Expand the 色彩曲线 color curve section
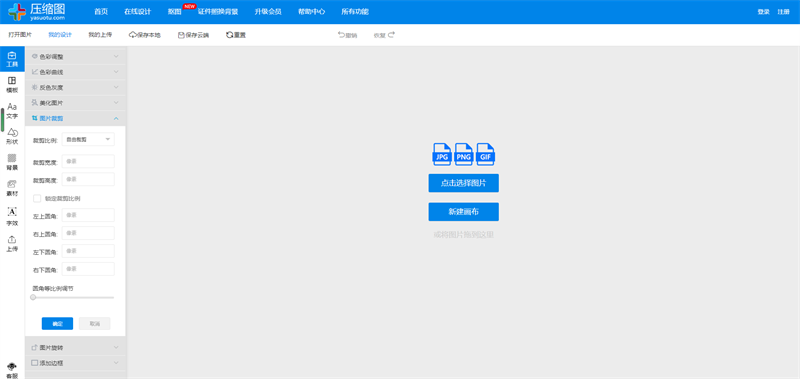800x379 pixels. 75,72
